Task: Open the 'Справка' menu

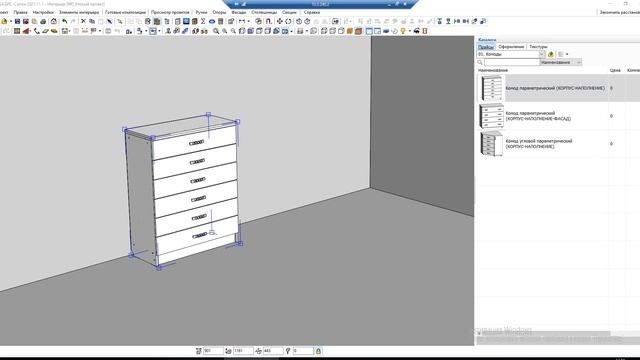Action: click(312, 12)
